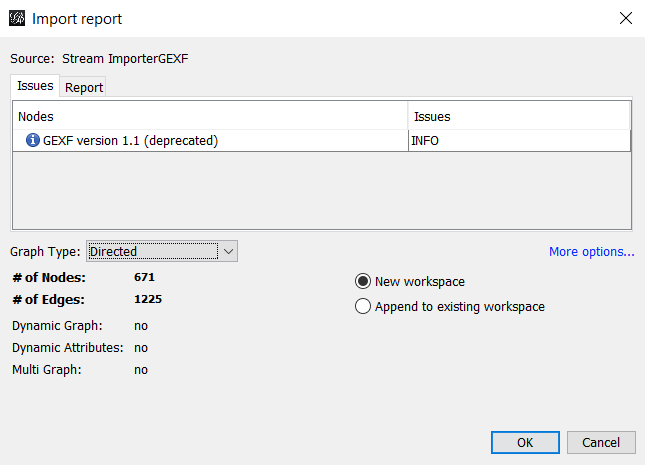
Task: Open the Report tab
Action: point(84,87)
